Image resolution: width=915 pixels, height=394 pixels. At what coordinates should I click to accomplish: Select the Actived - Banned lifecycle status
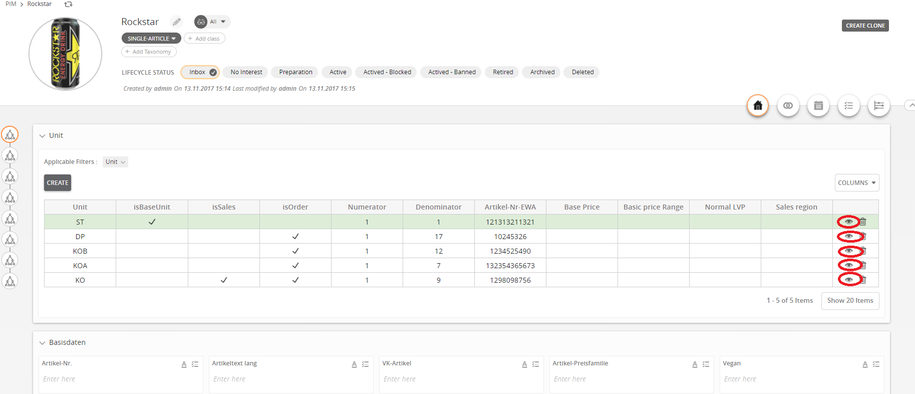452,72
